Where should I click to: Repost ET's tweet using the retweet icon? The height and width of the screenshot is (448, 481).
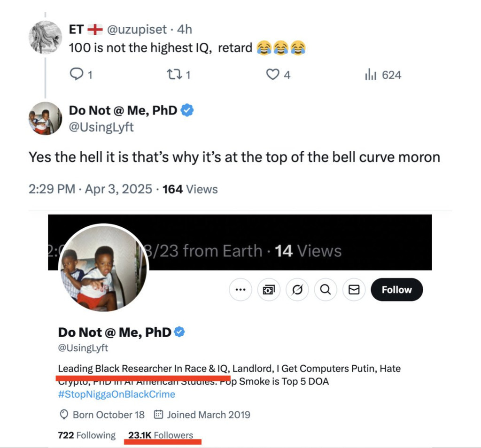click(x=174, y=75)
